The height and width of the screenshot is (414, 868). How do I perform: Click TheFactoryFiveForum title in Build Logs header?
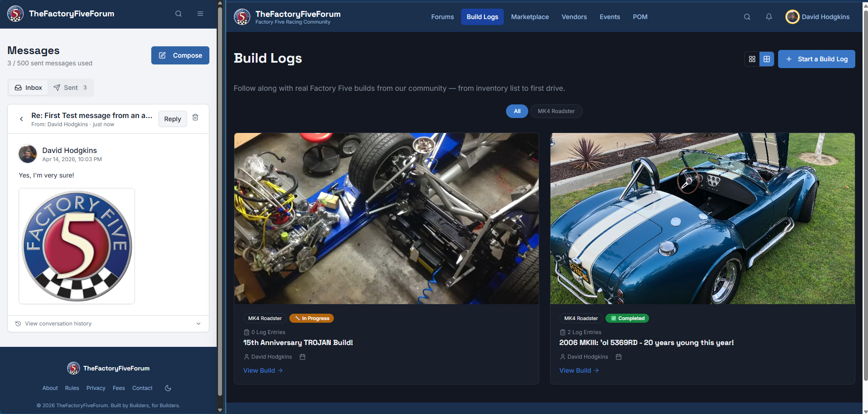coord(298,14)
